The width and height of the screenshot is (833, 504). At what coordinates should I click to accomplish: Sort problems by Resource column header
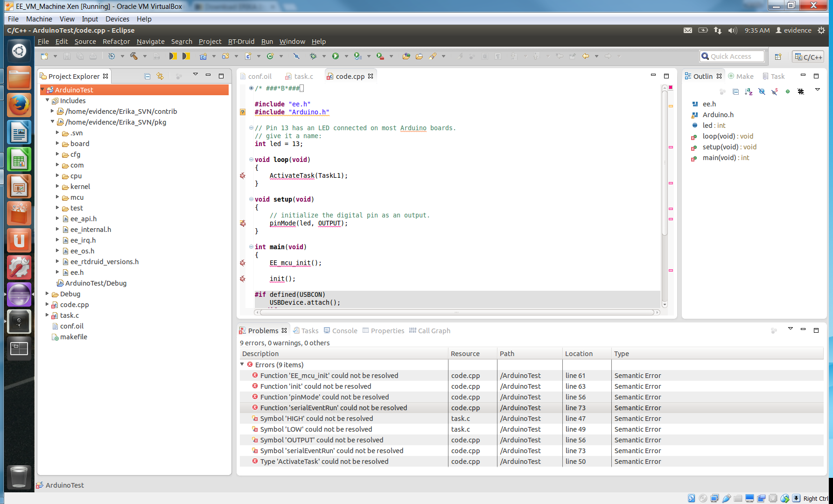click(473, 354)
